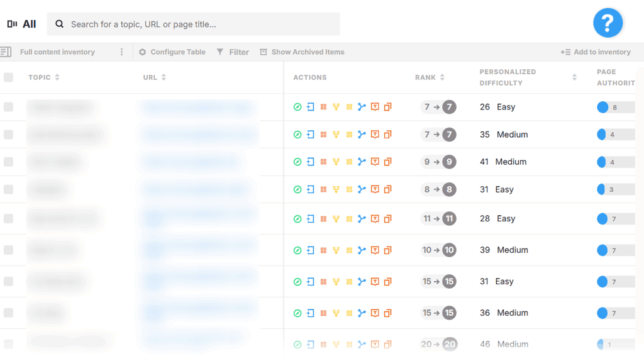This screenshot has height=356, width=644.
Task: Click the green compass icon in the 41 Medium row
Action: (297, 162)
